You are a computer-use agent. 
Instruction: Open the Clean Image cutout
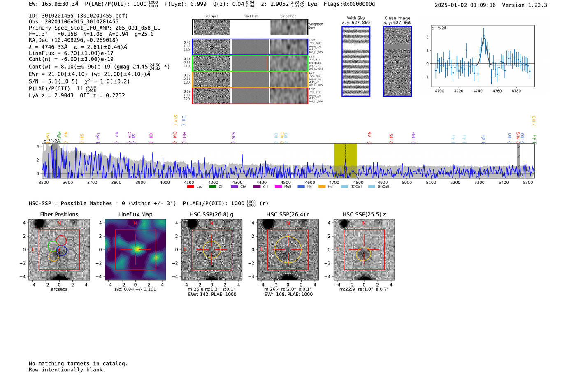(397, 61)
